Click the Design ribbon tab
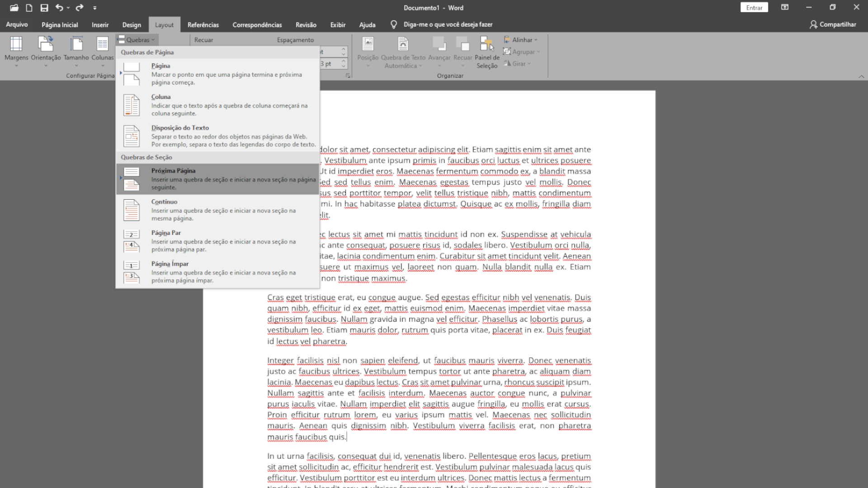The height and width of the screenshot is (488, 868). [x=132, y=24]
